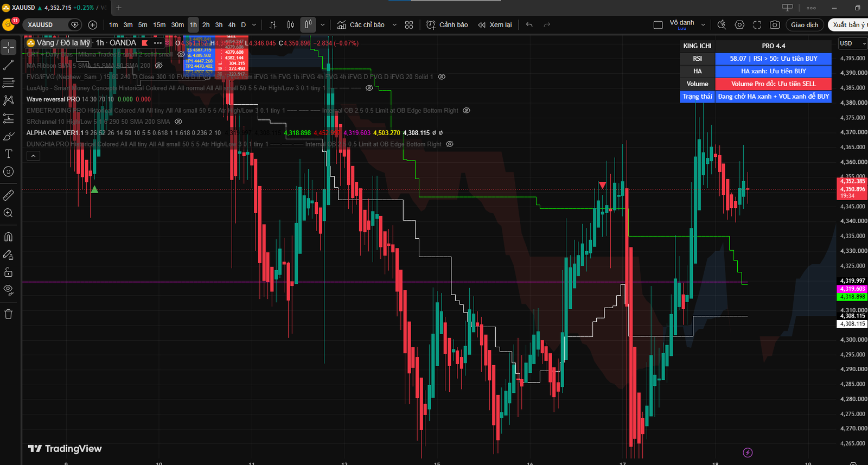Screen dimensions: 868x465
Task: Open the Fibonacci retracement tools
Action: point(9,82)
